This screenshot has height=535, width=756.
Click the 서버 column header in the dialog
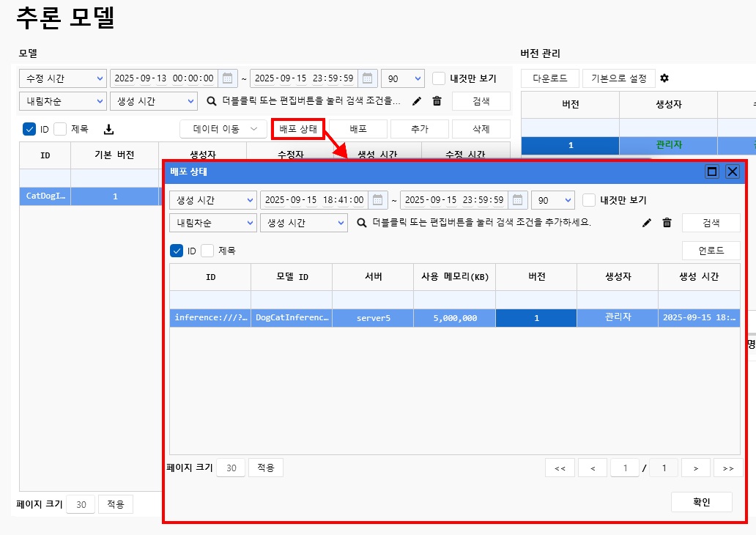372,277
